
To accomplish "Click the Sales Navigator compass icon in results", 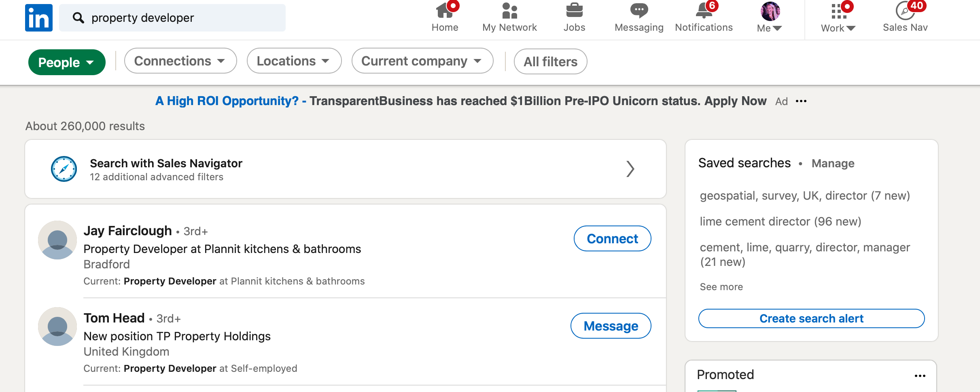I will coord(64,169).
